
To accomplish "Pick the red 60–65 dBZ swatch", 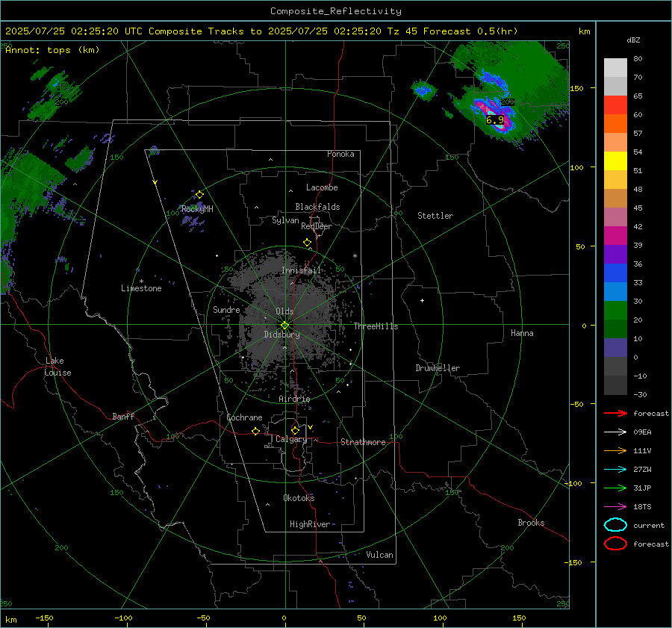I will [615, 105].
